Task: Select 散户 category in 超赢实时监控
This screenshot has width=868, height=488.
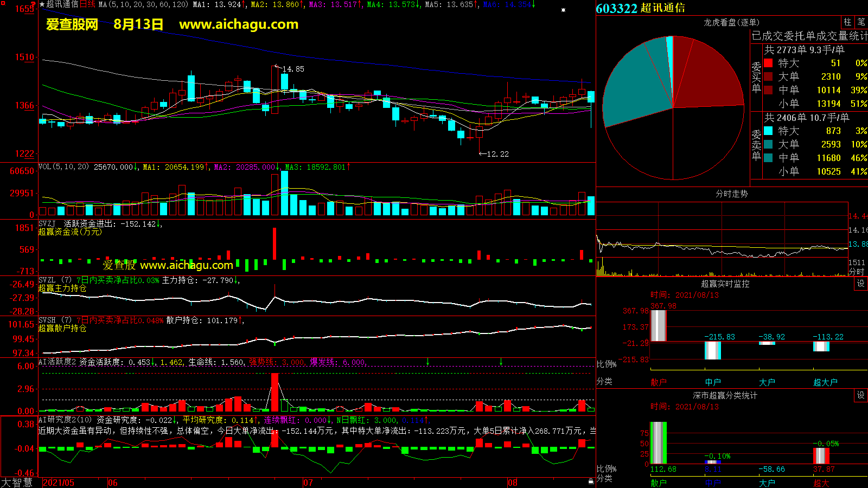Action: coord(658,382)
